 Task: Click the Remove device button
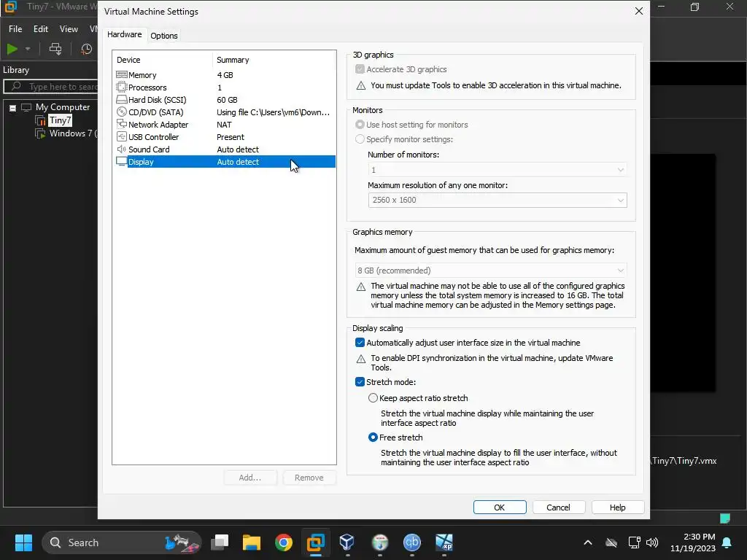(x=309, y=478)
